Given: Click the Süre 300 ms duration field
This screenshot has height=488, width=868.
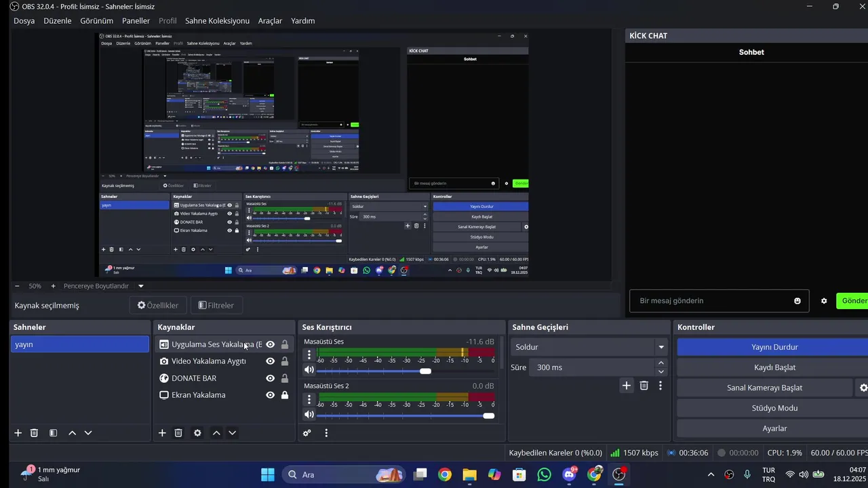Looking at the screenshot, I should [x=592, y=367].
